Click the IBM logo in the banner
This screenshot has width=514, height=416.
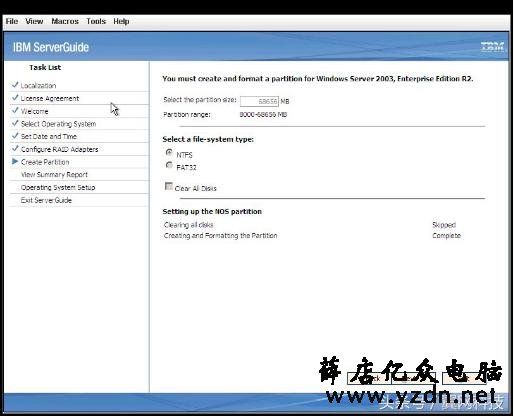[x=492, y=47]
